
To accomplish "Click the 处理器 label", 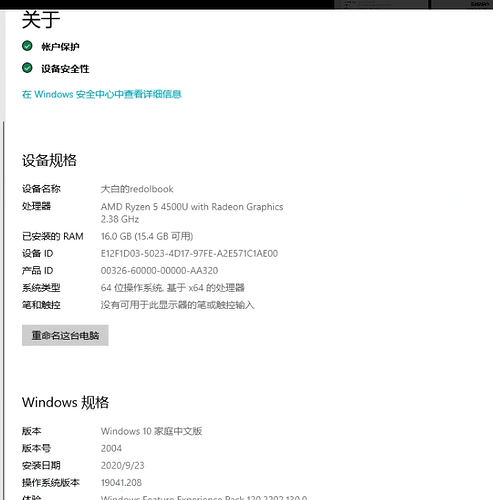I will 36,206.
